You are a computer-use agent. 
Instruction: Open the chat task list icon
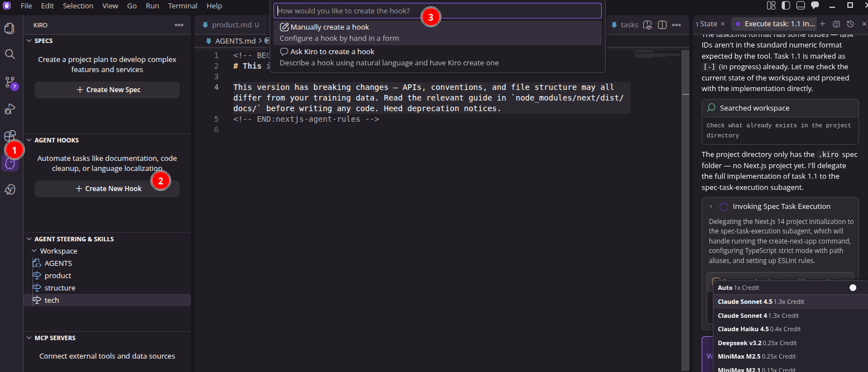(836, 24)
